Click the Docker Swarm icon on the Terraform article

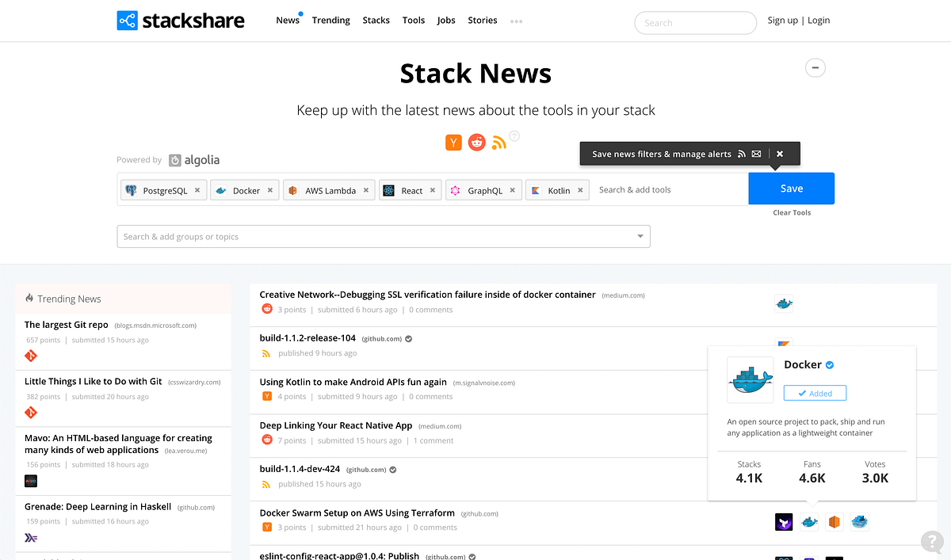859,521
